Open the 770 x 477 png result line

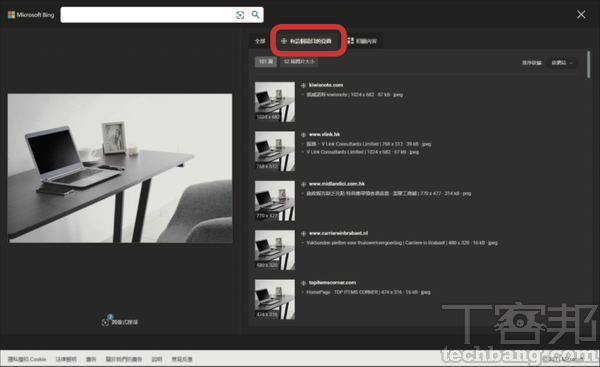tap(388, 193)
